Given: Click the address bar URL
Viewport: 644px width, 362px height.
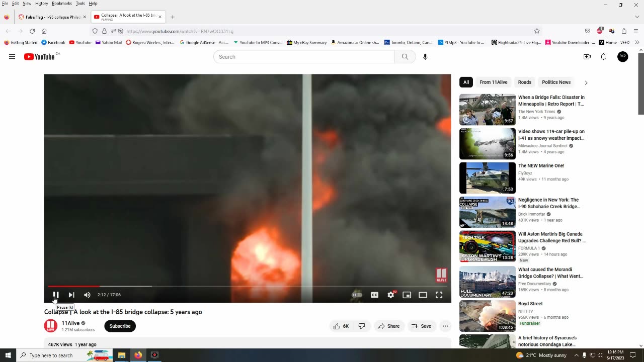Looking at the screenshot, I should 180,31.
